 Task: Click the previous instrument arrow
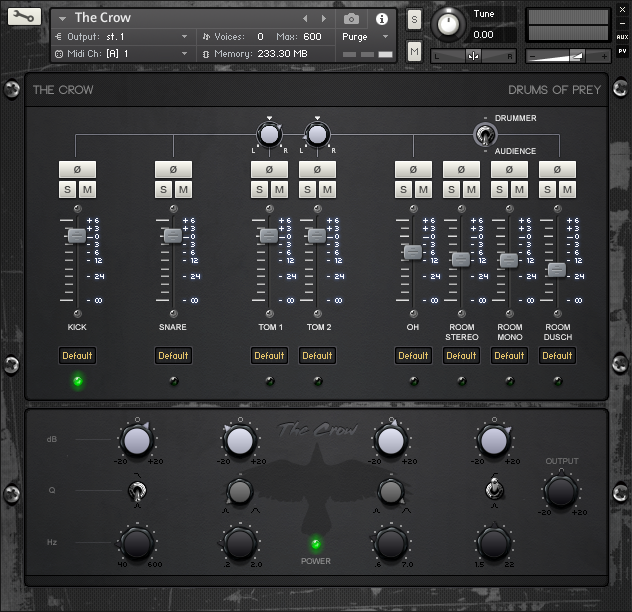(306, 18)
